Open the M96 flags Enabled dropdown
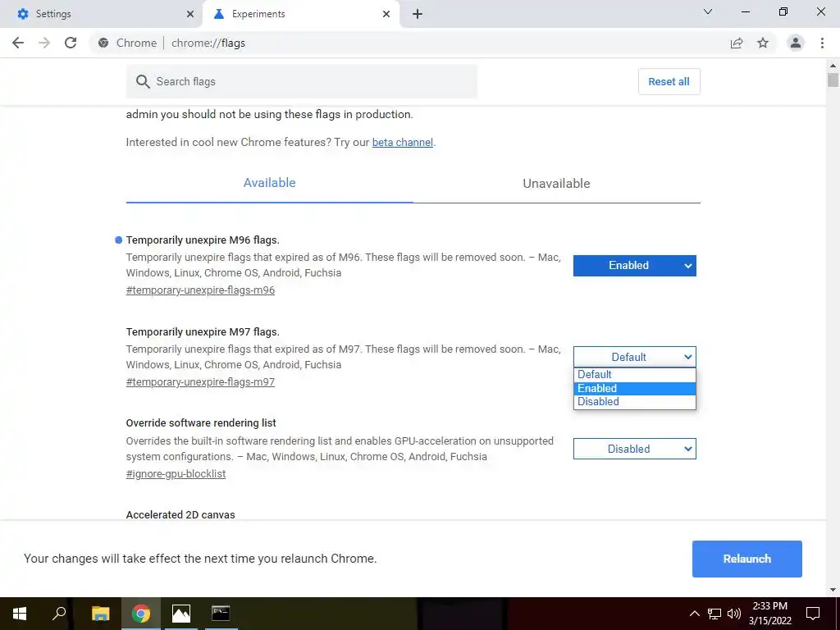 click(x=635, y=266)
